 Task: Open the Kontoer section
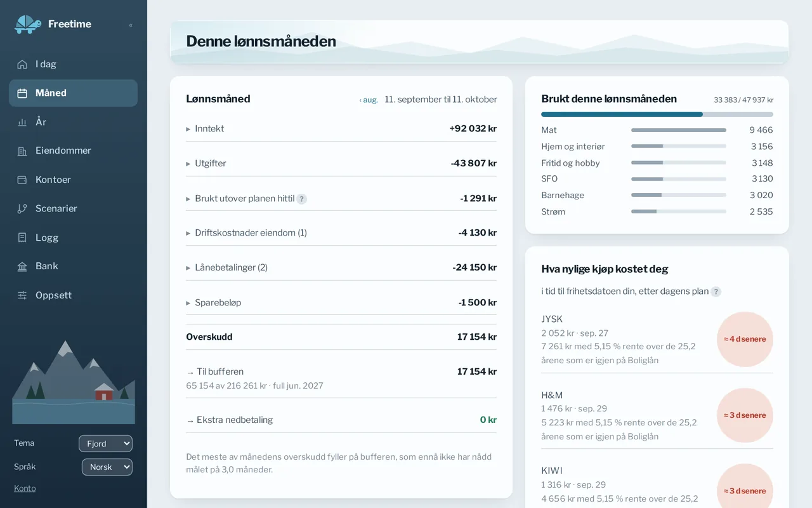coord(73,180)
